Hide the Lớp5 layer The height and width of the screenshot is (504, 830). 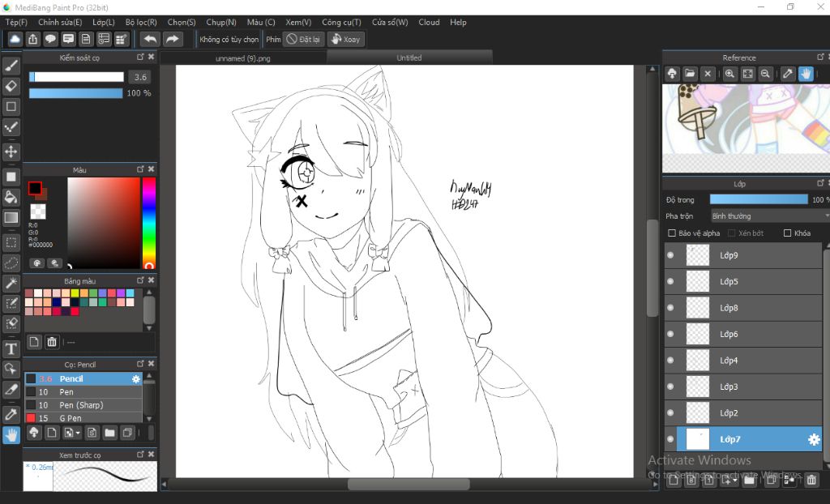click(670, 282)
